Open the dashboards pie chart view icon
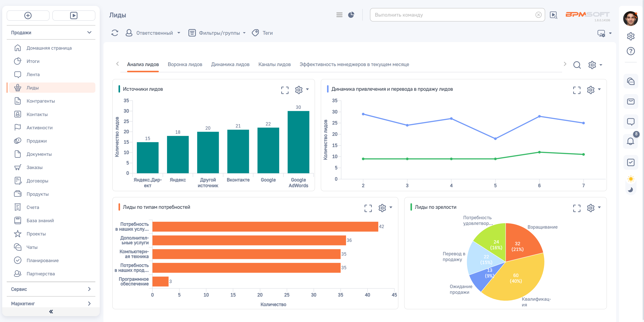644x322 pixels. pos(351,15)
